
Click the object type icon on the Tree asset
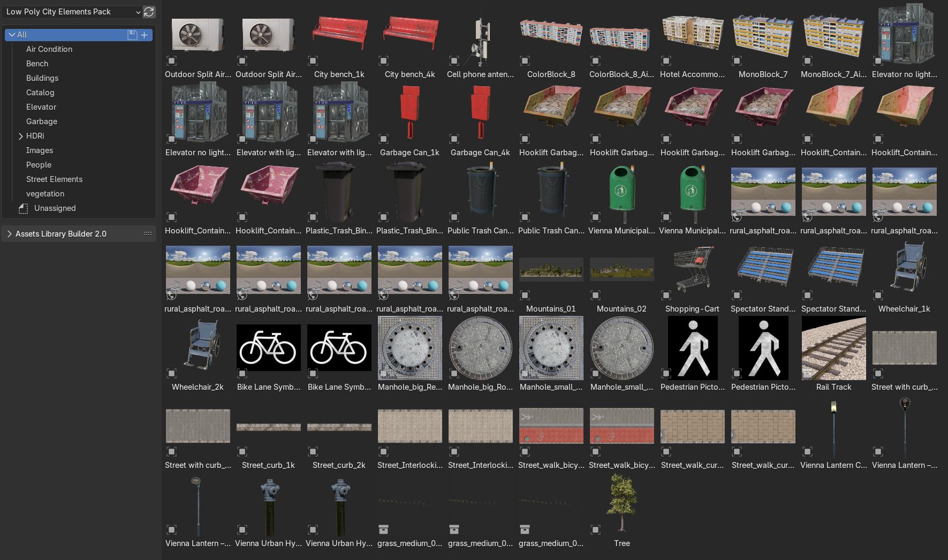coord(595,530)
